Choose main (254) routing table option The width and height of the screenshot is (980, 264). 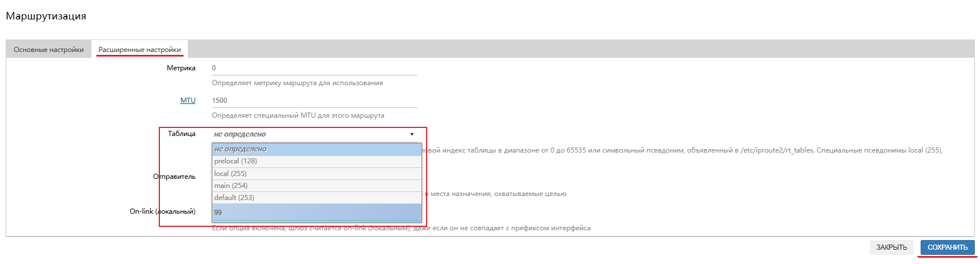[x=316, y=185]
